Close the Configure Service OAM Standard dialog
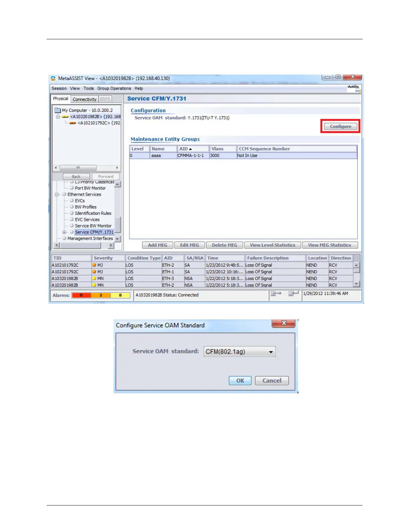Image resolution: width=411 pixels, height=532 pixels. click(x=284, y=323)
